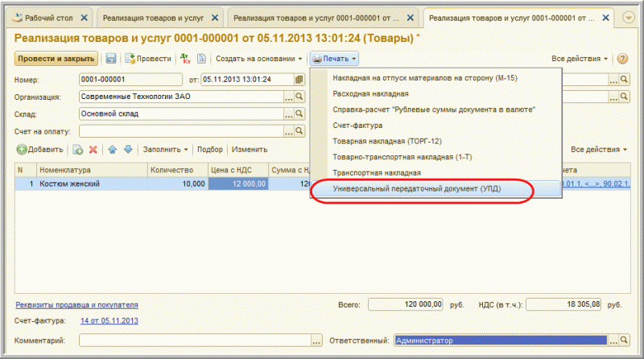
Task: Open the Печать dropdown button
Action: pyautogui.click(x=334, y=59)
